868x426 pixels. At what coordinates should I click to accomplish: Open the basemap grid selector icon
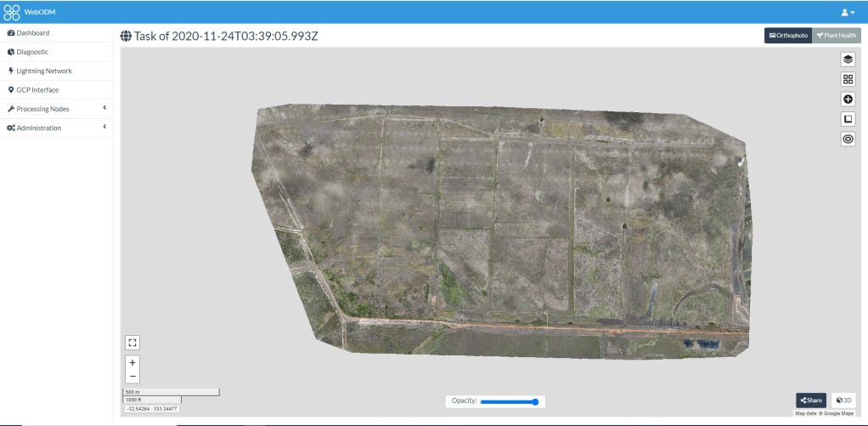pos(848,79)
